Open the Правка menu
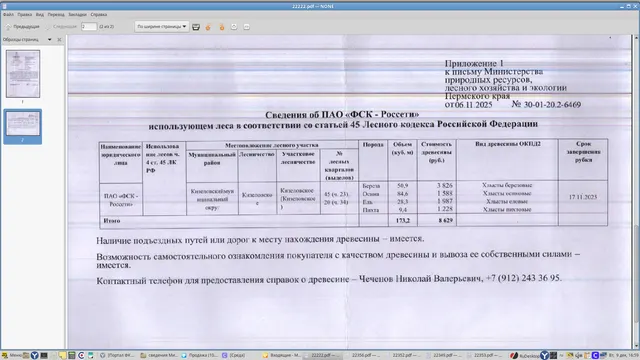Viewport: 640px width, 360px height. 24,14
